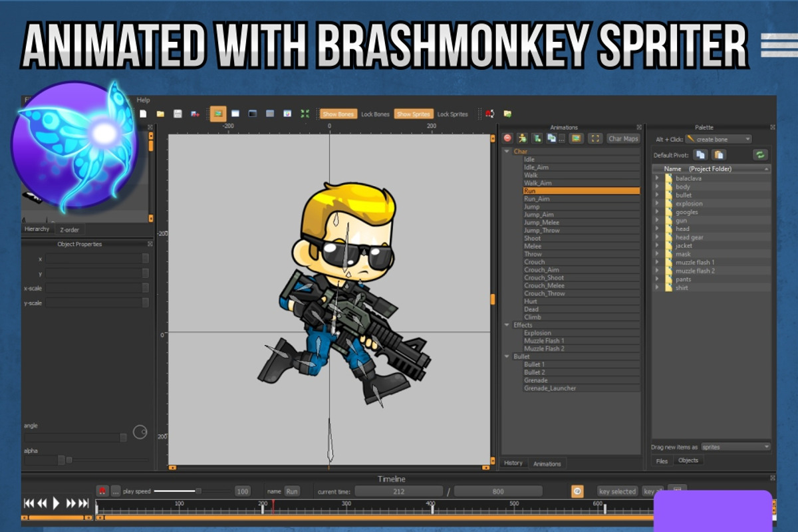The width and height of the screenshot is (798, 532).
Task: Click the paste default pivot icon
Action: [719, 154]
